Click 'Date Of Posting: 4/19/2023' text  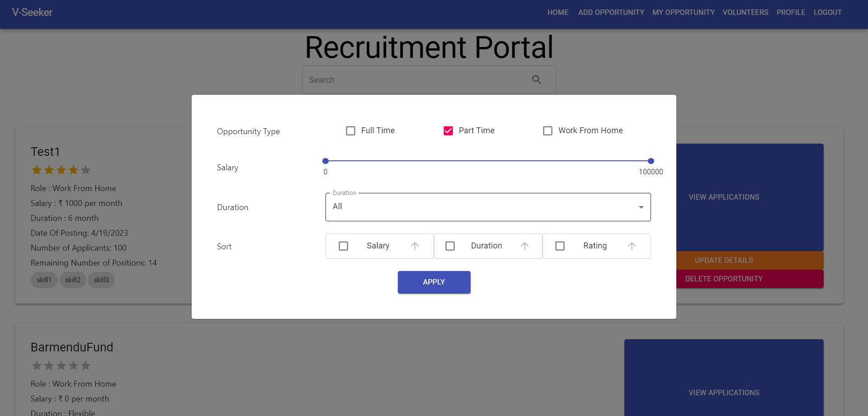tap(79, 233)
